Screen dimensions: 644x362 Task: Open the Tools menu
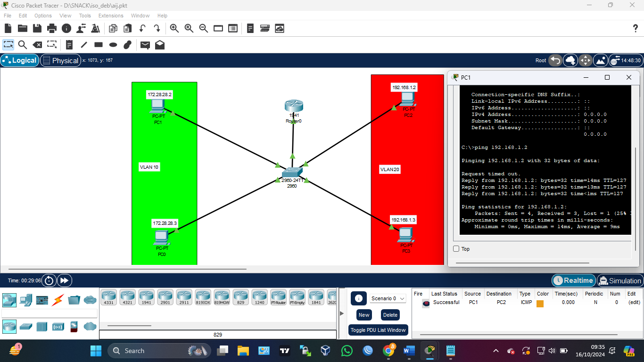pyautogui.click(x=85, y=16)
